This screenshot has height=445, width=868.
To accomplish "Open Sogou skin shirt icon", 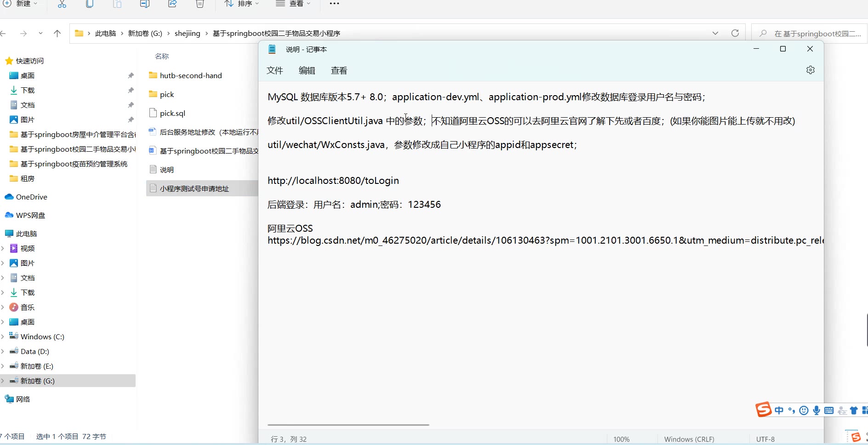I will point(854,411).
